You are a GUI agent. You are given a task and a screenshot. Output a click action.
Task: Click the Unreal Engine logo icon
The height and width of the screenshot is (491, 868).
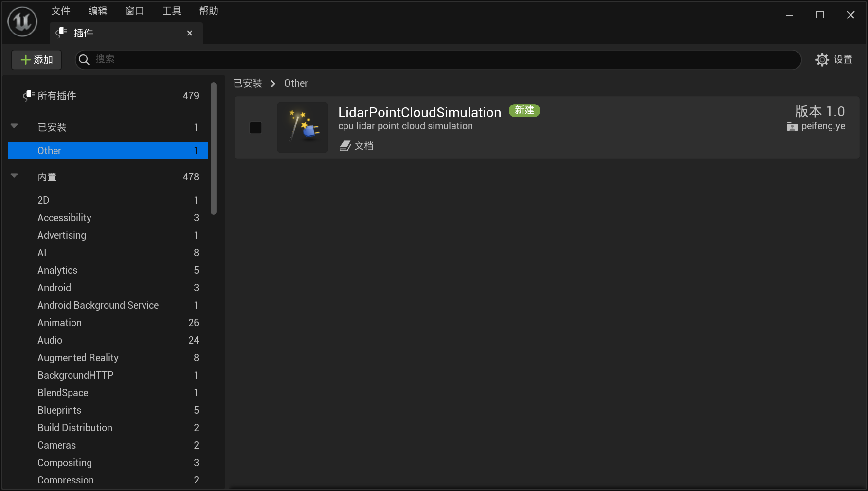pos(22,21)
